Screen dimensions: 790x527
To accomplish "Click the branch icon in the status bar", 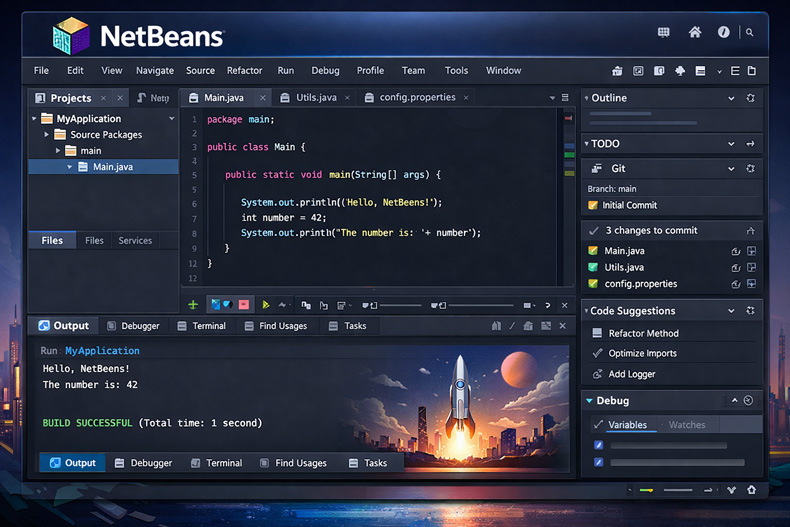I will (x=732, y=490).
